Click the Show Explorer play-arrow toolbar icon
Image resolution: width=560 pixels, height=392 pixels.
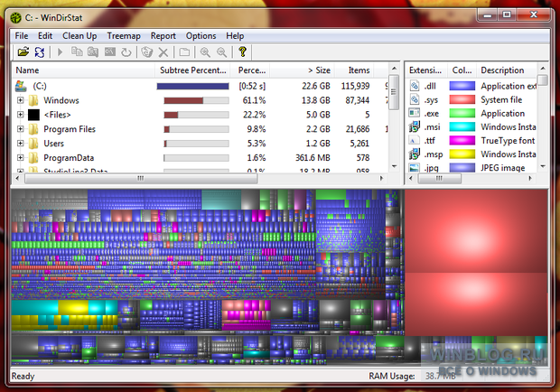tap(60, 52)
